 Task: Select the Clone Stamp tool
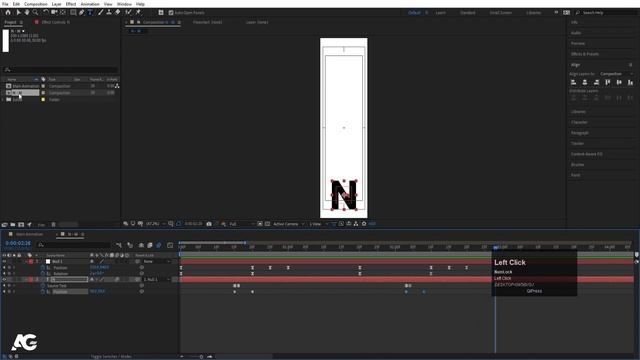point(109,13)
